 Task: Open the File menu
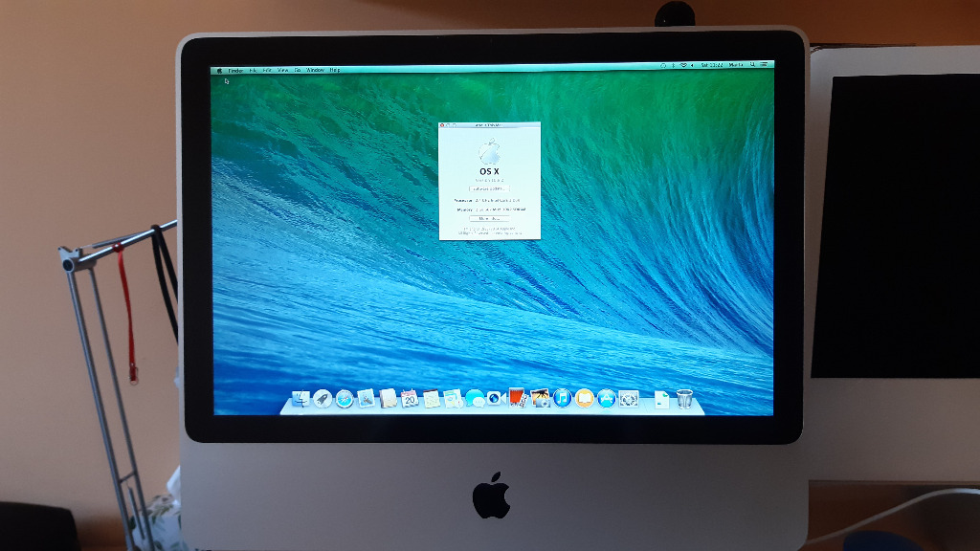(x=253, y=71)
